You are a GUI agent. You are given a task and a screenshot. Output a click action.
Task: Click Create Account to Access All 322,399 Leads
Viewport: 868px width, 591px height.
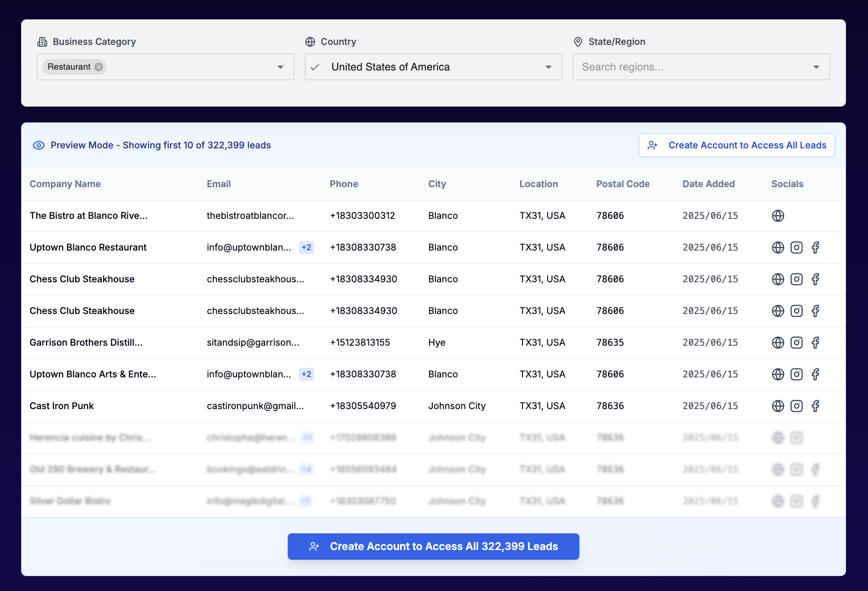(433, 547)
